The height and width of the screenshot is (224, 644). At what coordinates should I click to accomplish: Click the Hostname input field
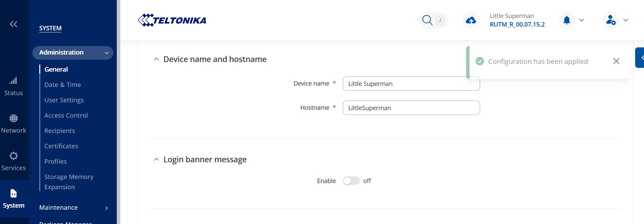(x=411, y=108)
